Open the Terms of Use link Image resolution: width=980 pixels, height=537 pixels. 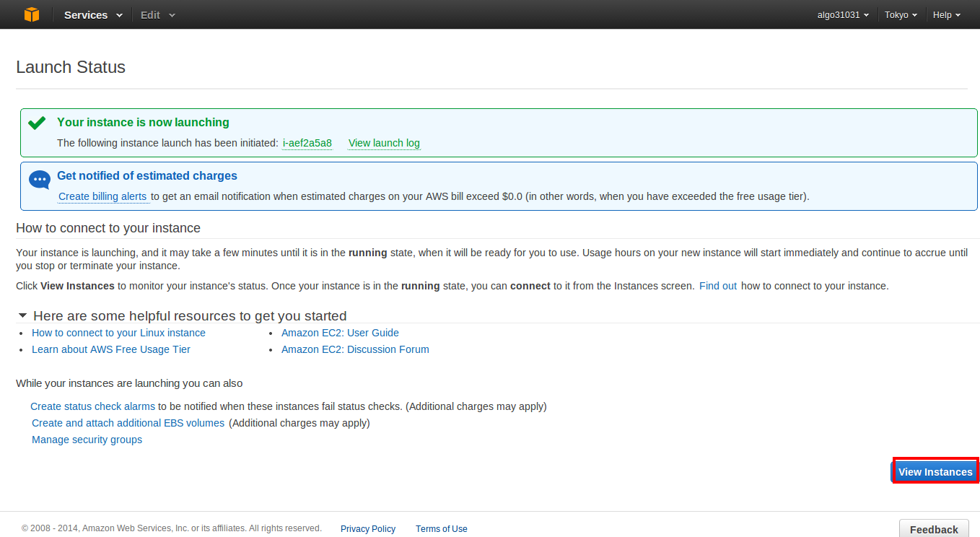(442, 529)
